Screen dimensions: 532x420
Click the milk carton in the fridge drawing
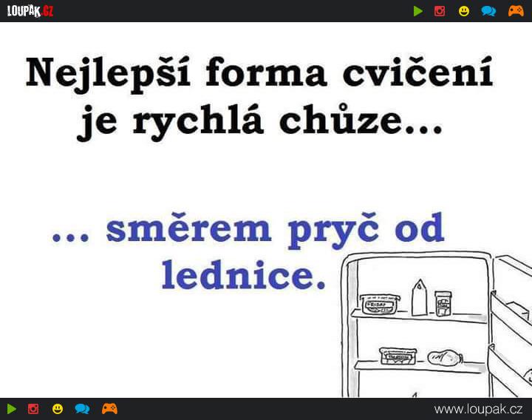click(420, 297)
